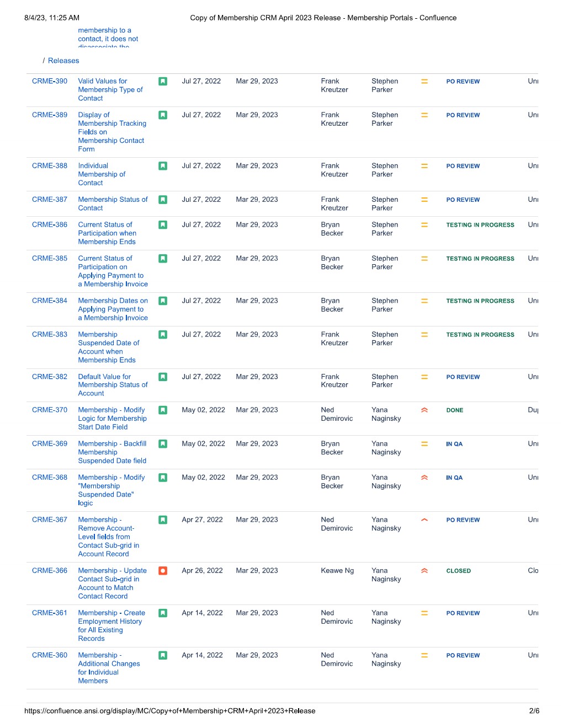Click the IN QA status for CRME-369
The image size is (563, 728).
click(x=454, y=444)
